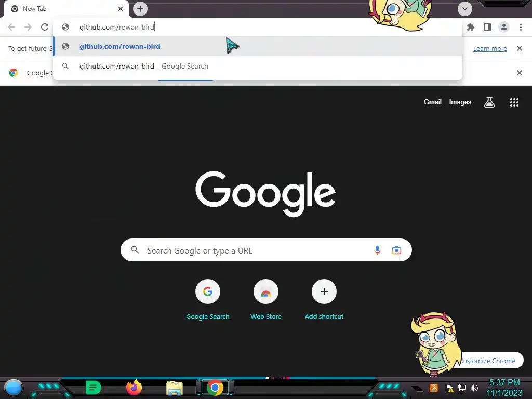Open the Web Store shortcut
Screen dimensions: 532x399
266,300
